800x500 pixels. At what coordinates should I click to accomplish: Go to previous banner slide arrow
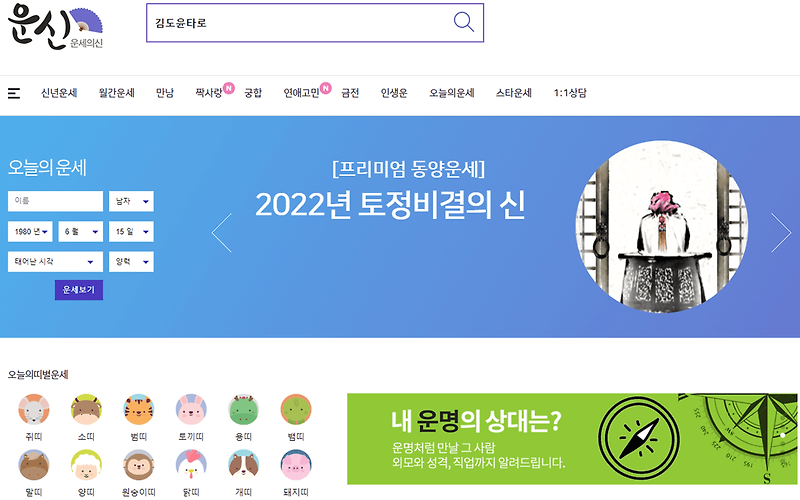click(221, 233)
